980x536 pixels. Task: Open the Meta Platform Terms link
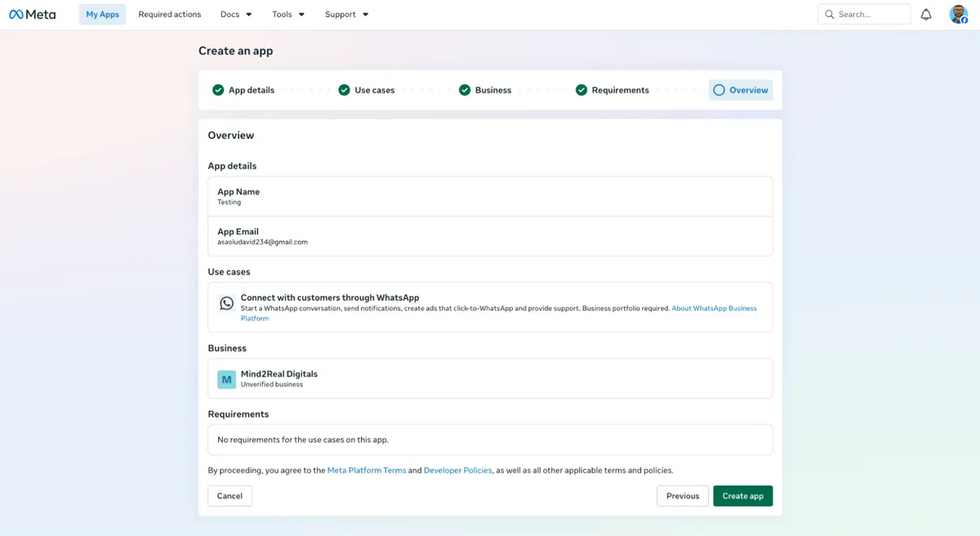[367, 471]
